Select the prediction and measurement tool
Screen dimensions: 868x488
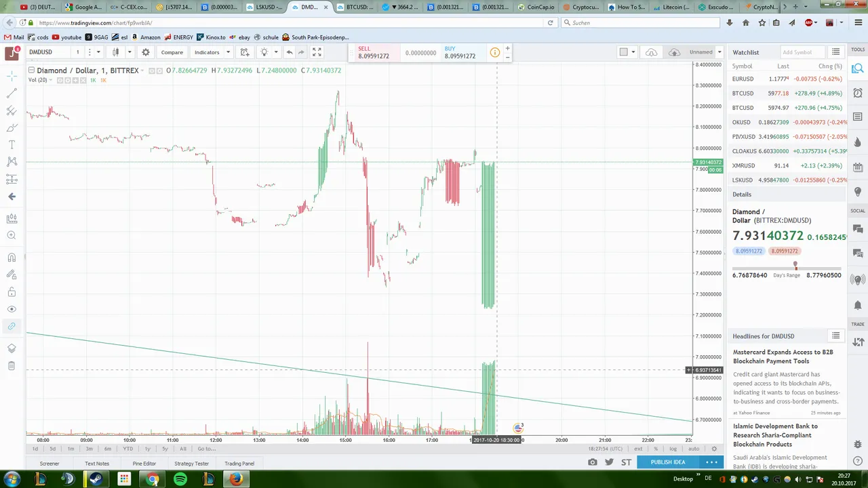tap(12, 179)
